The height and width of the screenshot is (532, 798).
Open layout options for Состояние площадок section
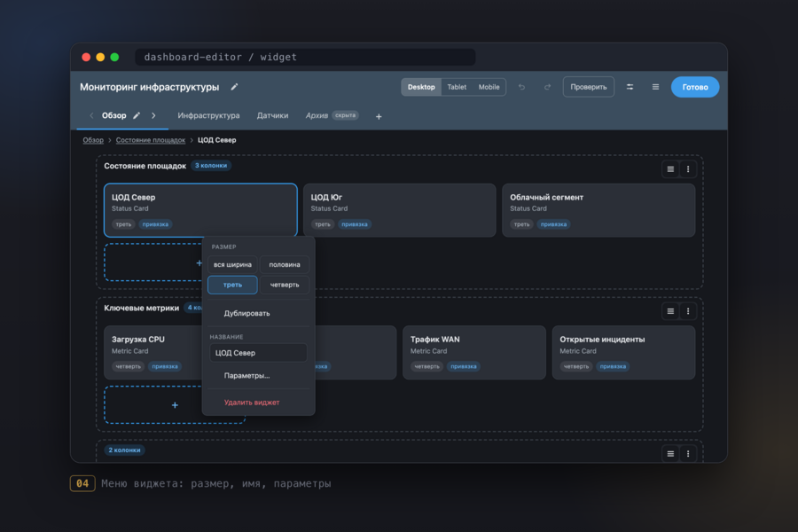[670, 169]
